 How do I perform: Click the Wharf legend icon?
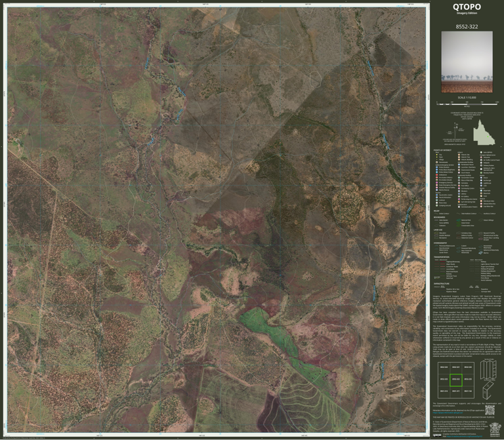481,178
